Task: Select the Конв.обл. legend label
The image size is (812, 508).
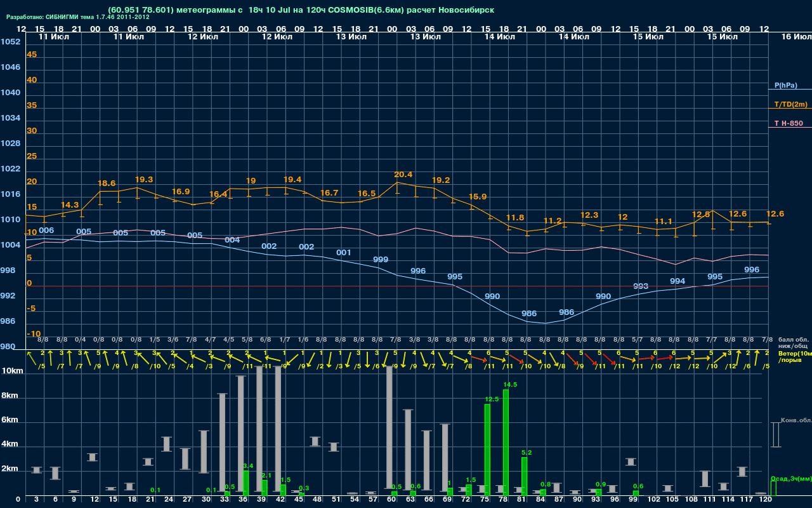Action: pos(796,421)
